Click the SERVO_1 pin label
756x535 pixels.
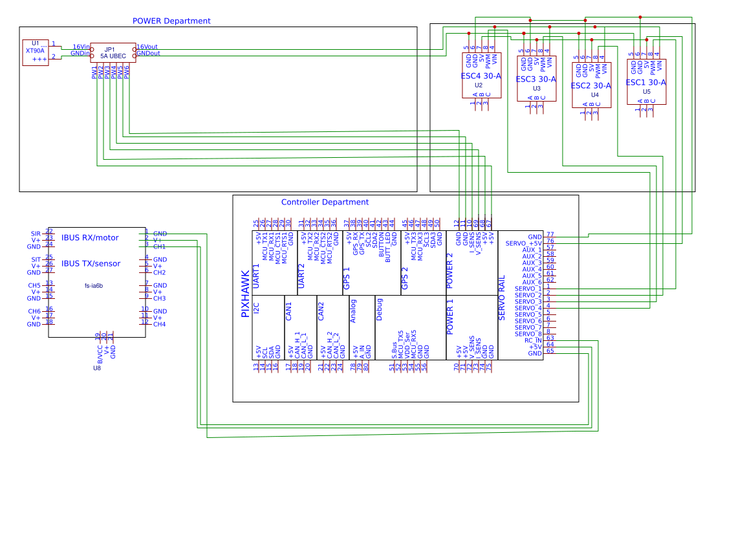528,289
